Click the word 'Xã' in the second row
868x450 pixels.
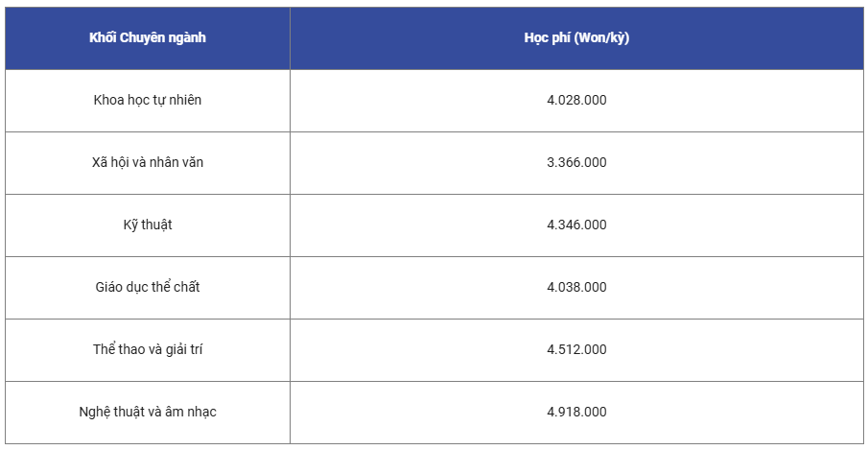[x=99, y=162]
